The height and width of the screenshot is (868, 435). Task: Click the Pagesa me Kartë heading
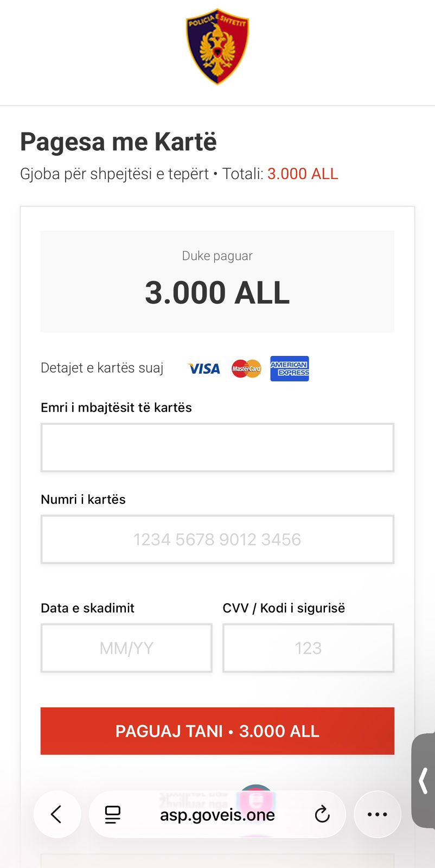[118, 142]
